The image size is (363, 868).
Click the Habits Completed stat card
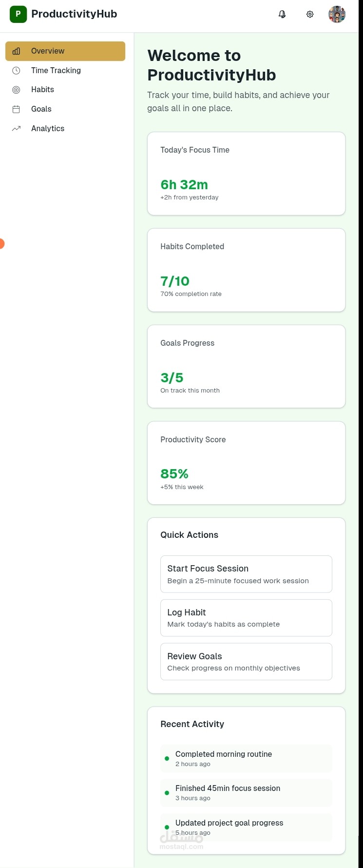coord(246,270)
